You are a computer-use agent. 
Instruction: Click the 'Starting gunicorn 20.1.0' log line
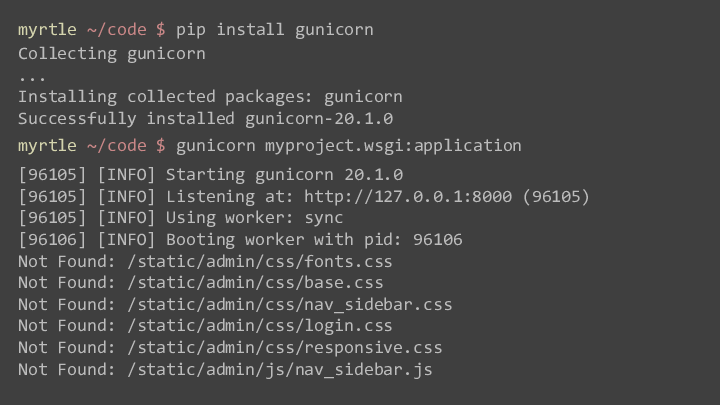[x=210, y=175]
